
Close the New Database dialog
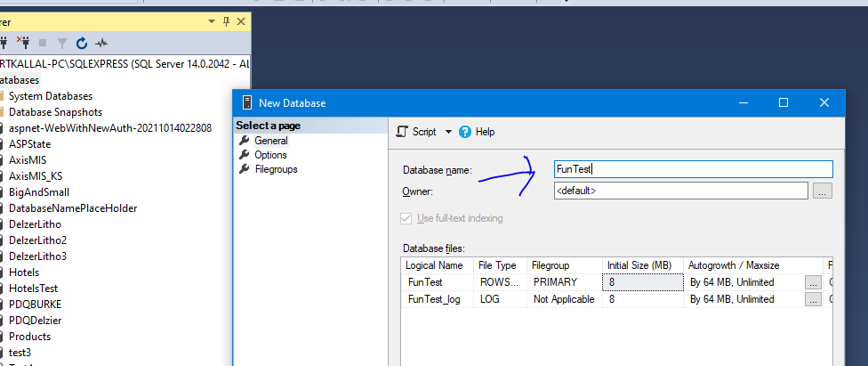[824, 102]
